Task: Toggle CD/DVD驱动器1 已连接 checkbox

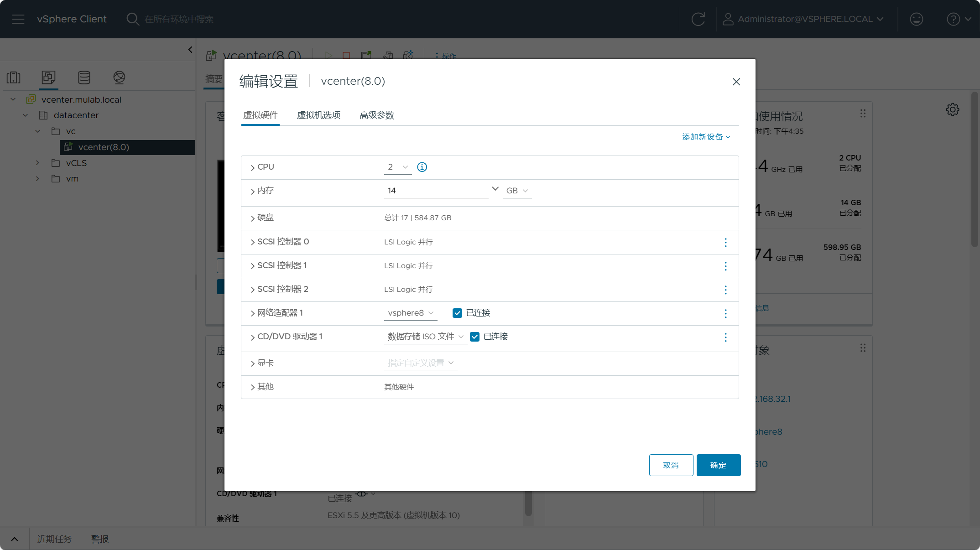Action: (475, 337)
